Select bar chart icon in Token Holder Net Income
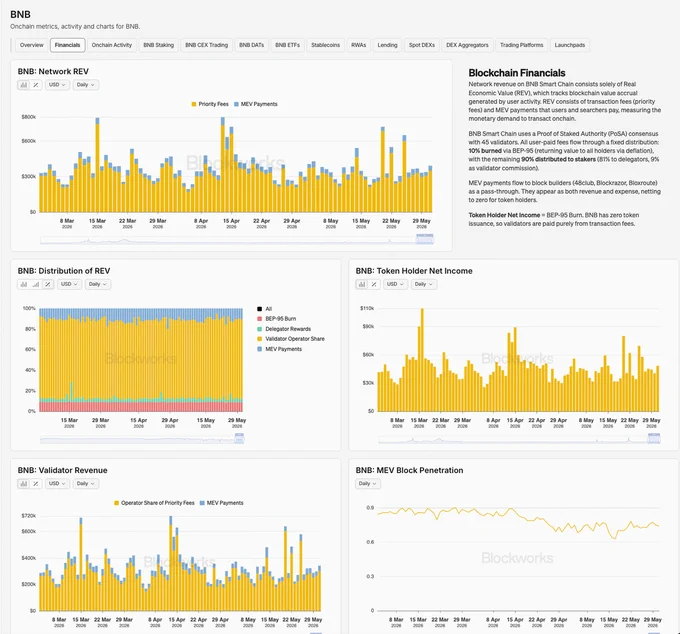This screenshot has height=634, width=680. point(362,284)
